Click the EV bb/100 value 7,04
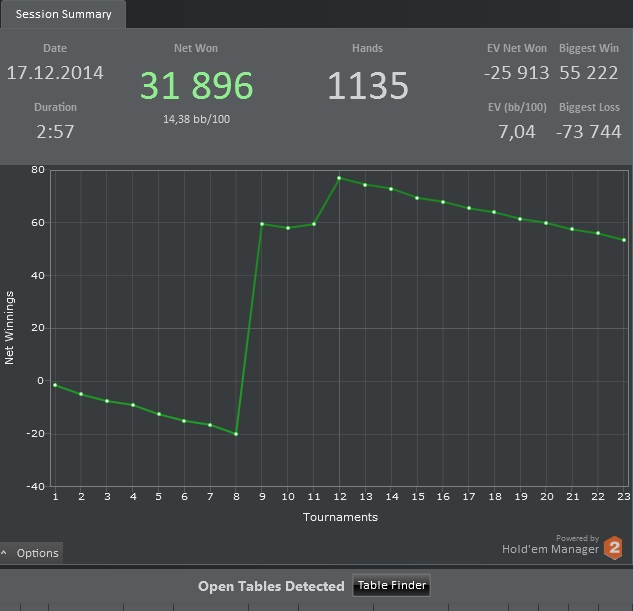This screenshot has height=611, width=633. pyautogui.click(x=517, y=132)
